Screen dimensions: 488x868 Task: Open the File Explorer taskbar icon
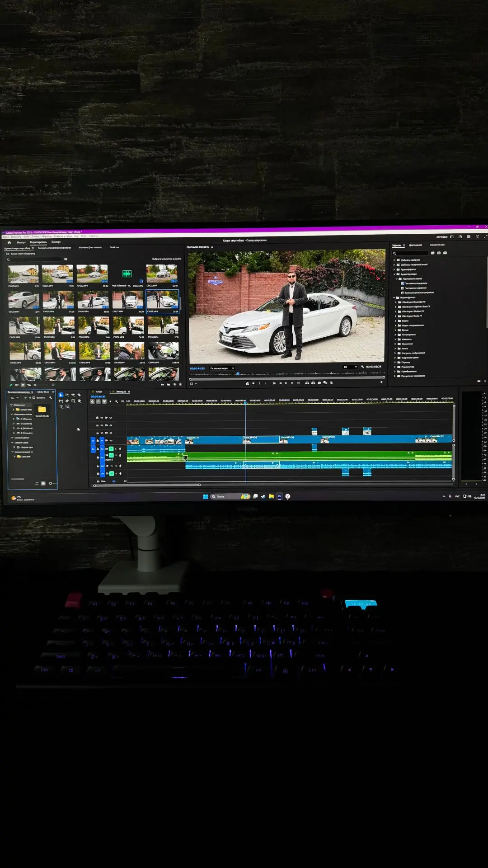click(x=271, y=496)
